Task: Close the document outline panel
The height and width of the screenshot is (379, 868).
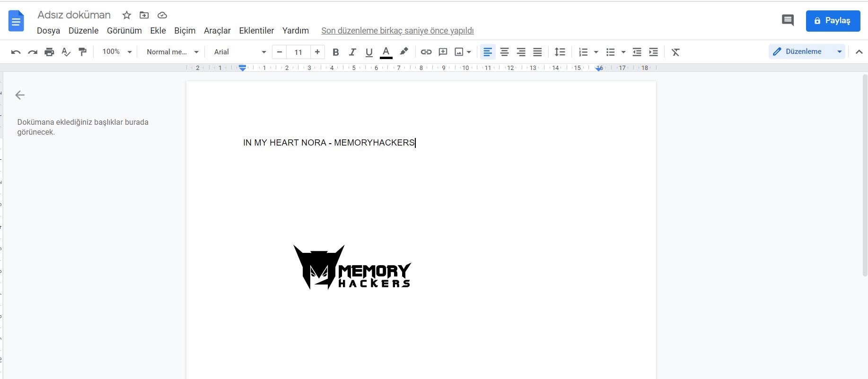Action: click(x=20, y=95)
